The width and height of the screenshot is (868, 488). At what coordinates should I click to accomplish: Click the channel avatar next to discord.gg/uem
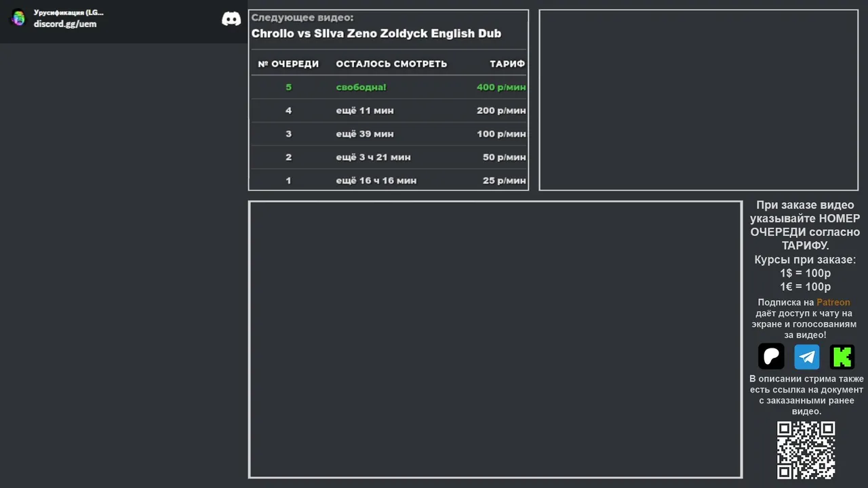point(18,18)
